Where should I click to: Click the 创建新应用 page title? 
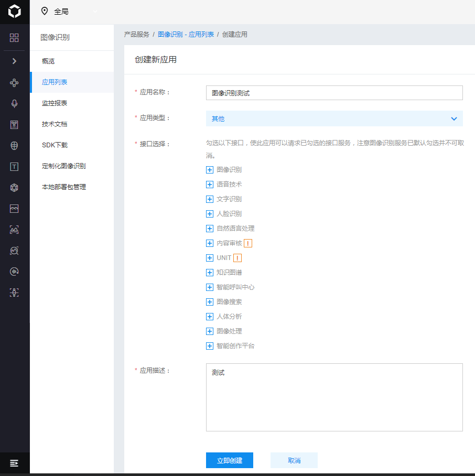click(156, 60)
